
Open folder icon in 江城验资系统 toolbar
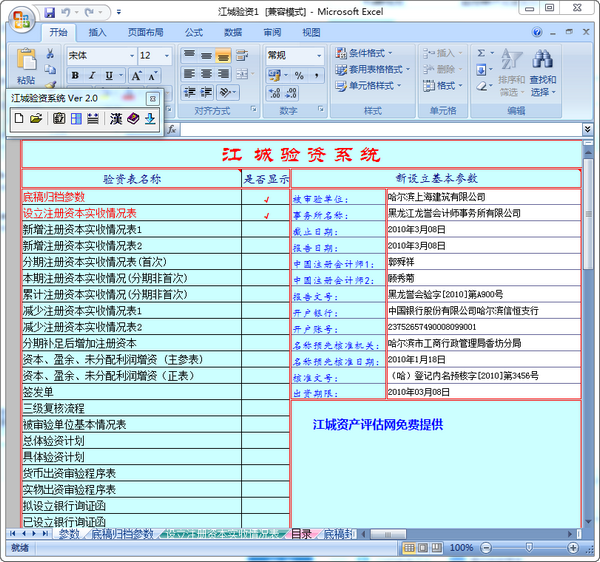pyautogui.click(x=36, y=118)
